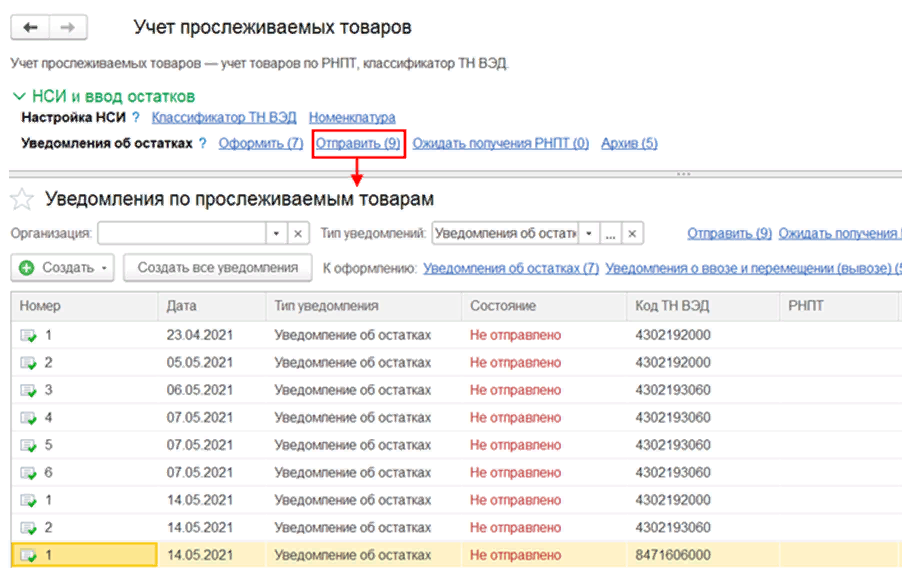The image size is (902, 572).
Task: Click help question mark next to Уведомления об остатках
Action: [202, 144]
